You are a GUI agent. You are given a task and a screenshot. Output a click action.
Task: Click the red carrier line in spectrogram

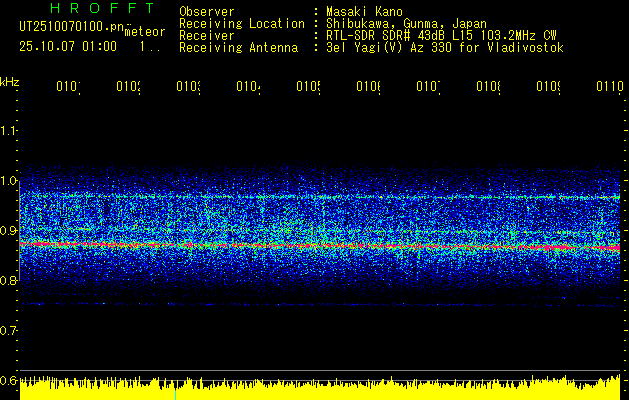point(320,246)
